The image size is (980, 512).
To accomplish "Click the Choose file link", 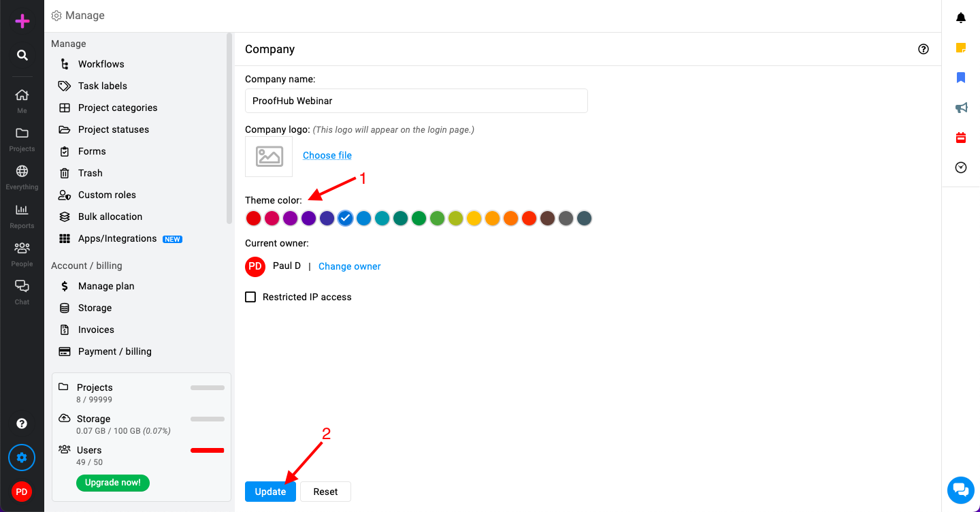I will [327, 155].
